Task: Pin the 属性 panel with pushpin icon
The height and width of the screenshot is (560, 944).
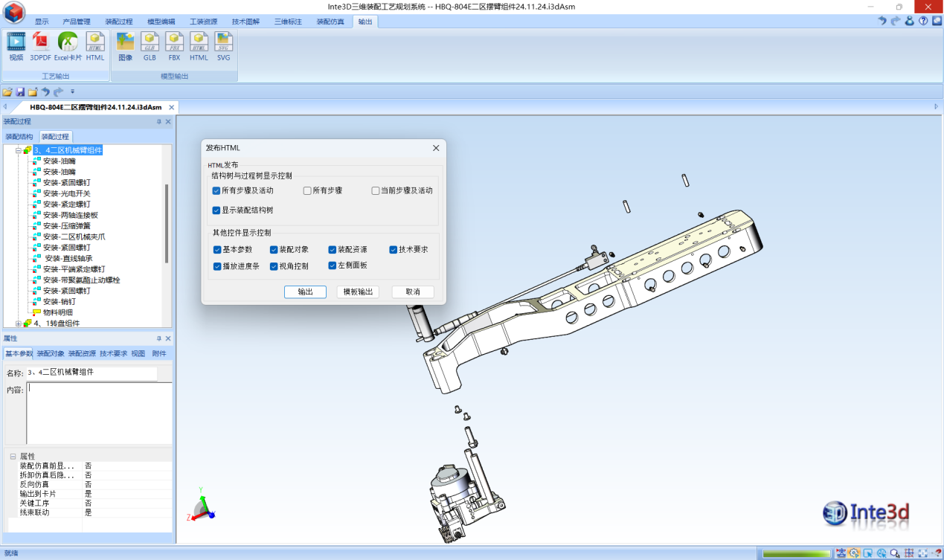Action: [158, 338]
